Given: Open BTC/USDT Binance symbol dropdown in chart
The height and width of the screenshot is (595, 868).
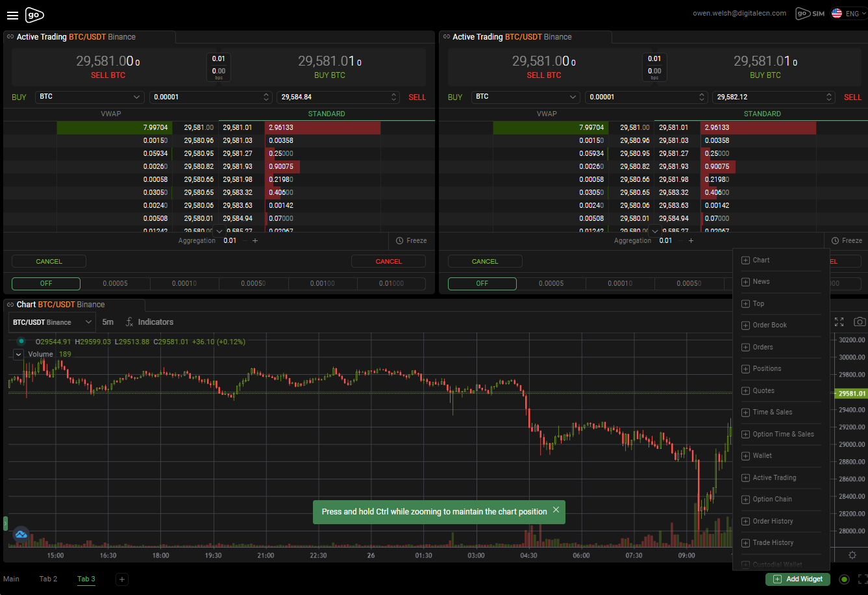Looking at the screenshot, I should coord(53,322).
